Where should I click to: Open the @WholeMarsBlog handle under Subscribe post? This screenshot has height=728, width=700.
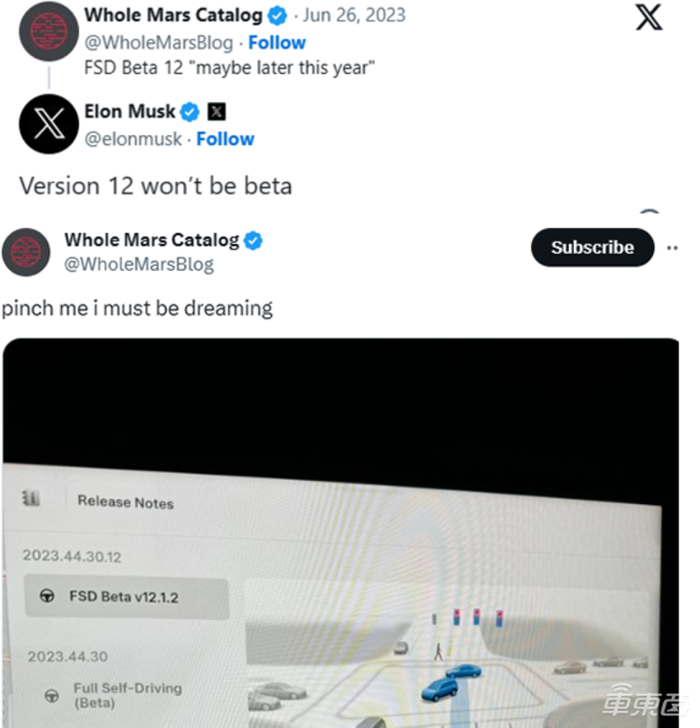(x=138, y=264)
